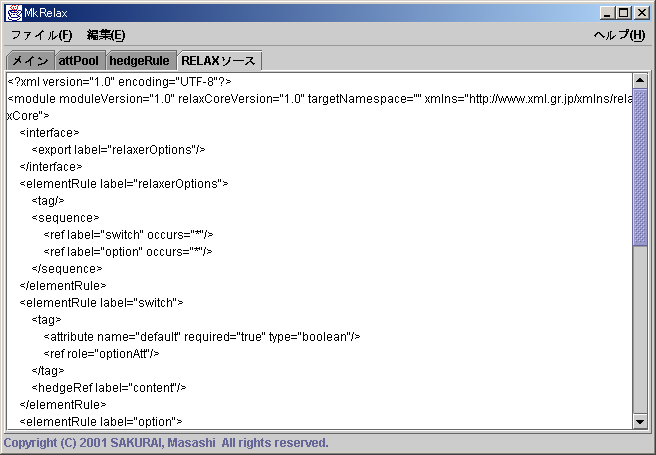Select the RELAXソース tab
This screenshot has height=455, width=656.
tap(218, 61)
